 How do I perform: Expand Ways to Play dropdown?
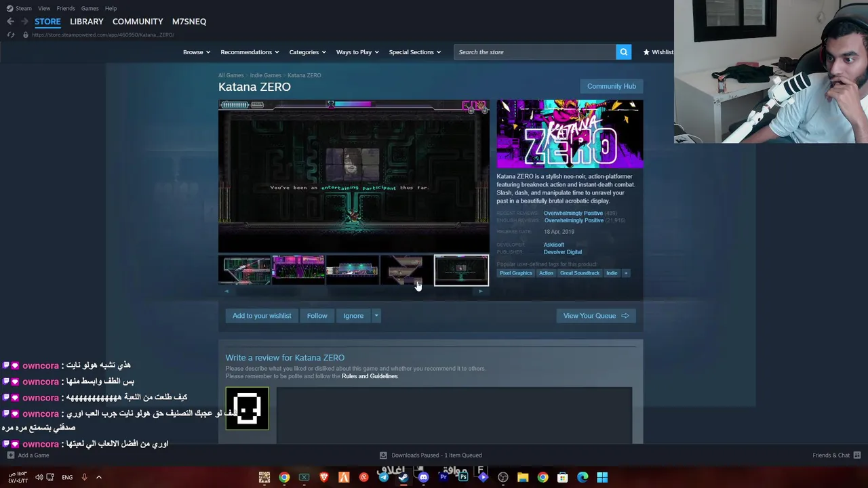coord(357,52)
